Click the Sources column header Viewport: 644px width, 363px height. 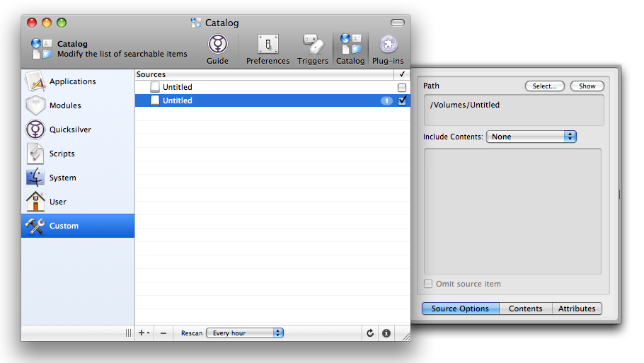265,74
